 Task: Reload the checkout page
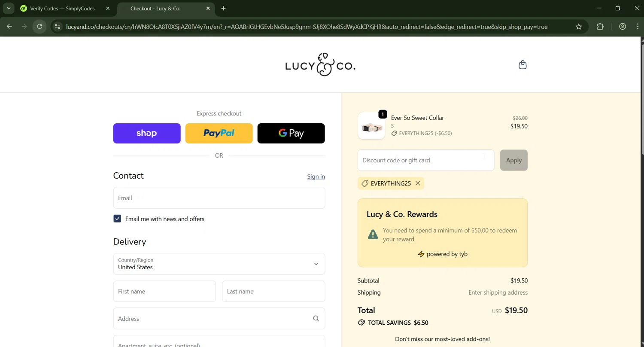click(x=39, y=27)
